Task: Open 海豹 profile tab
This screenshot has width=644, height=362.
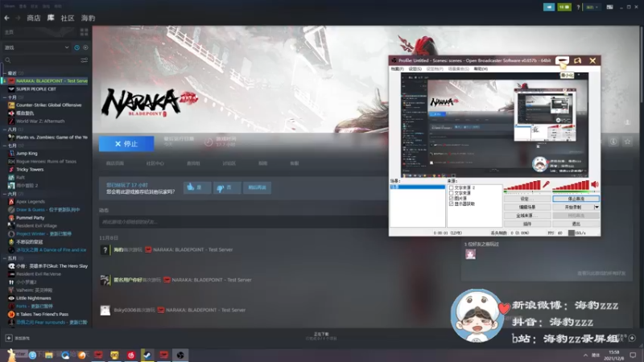Action: pos(88,18)
